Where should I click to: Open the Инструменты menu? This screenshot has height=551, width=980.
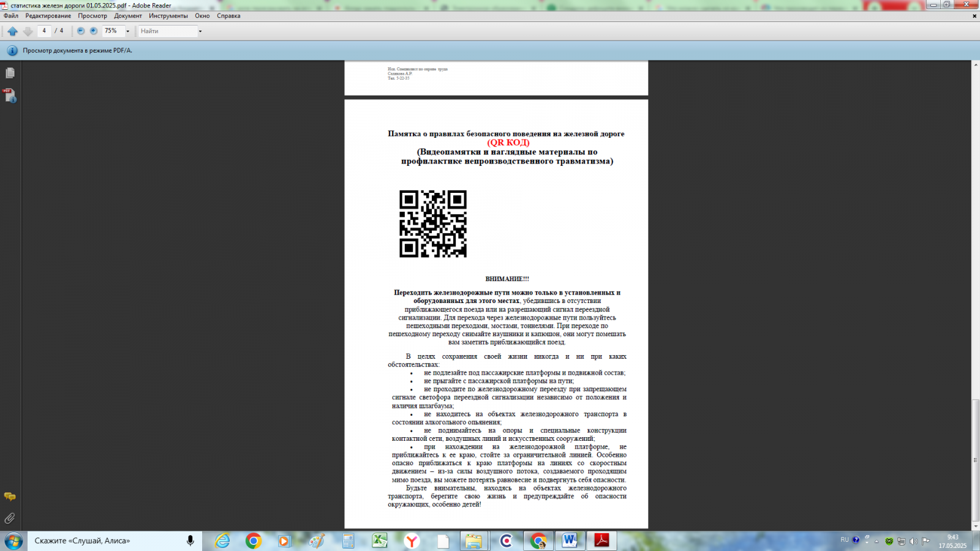pyautogui.click(x=168, y=16)
